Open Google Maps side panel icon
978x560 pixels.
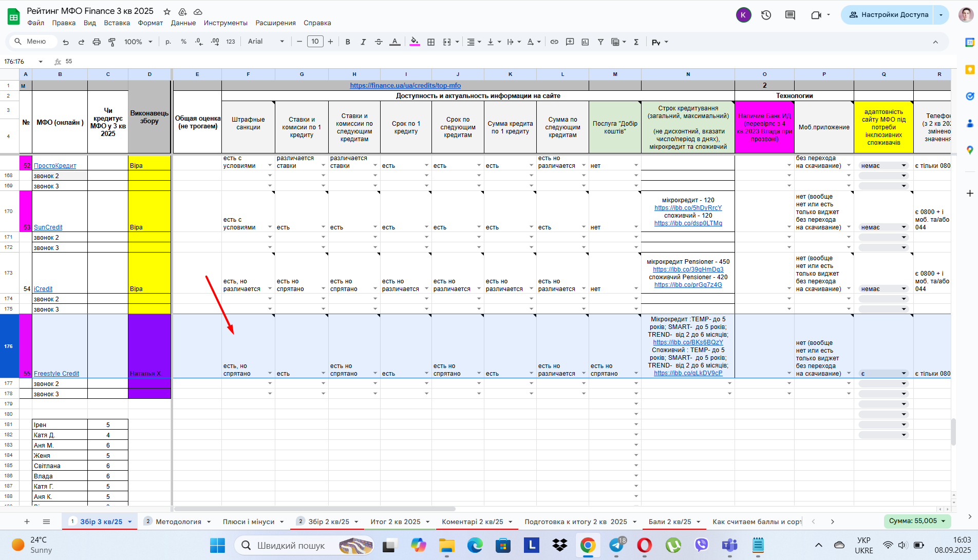(x=970, y=150)
